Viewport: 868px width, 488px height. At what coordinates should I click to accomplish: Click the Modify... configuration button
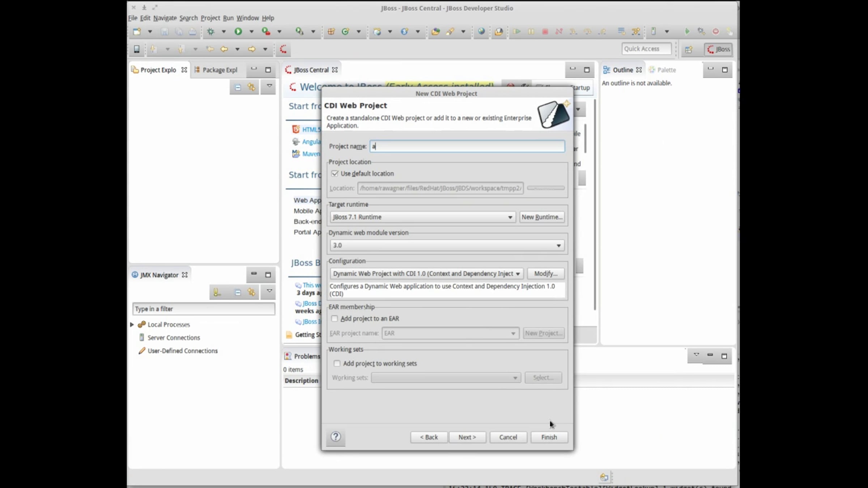click(x=546, y=274)
